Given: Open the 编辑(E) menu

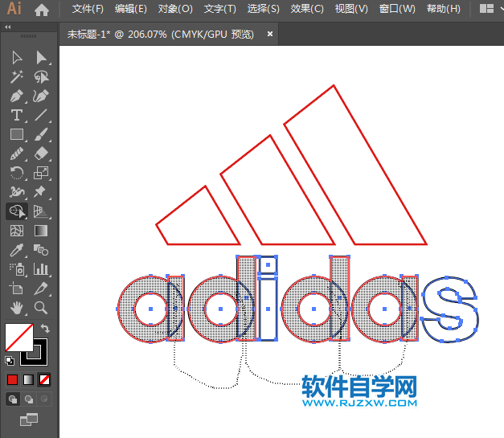Looking at the screenshot, I should tap(131, 9).
